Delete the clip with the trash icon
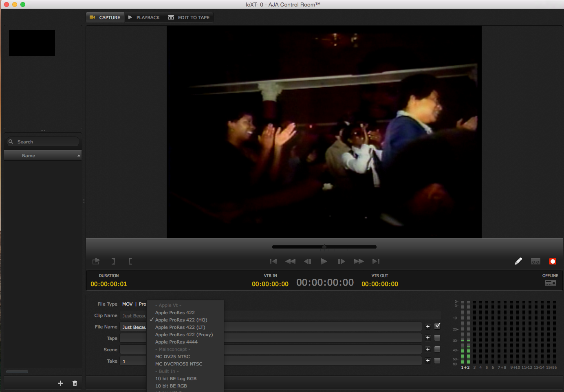564x392 pixels. coord(75,383)
